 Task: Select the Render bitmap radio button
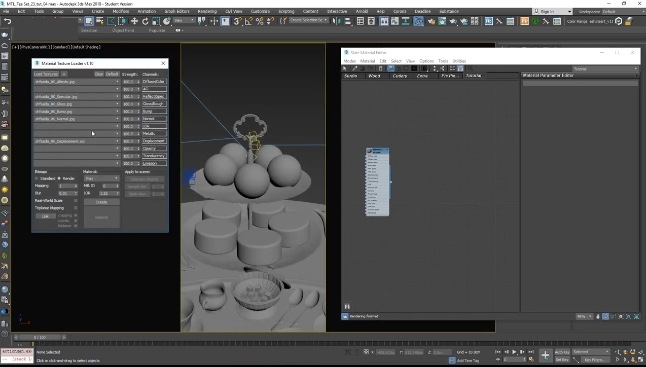click(59, 178)
